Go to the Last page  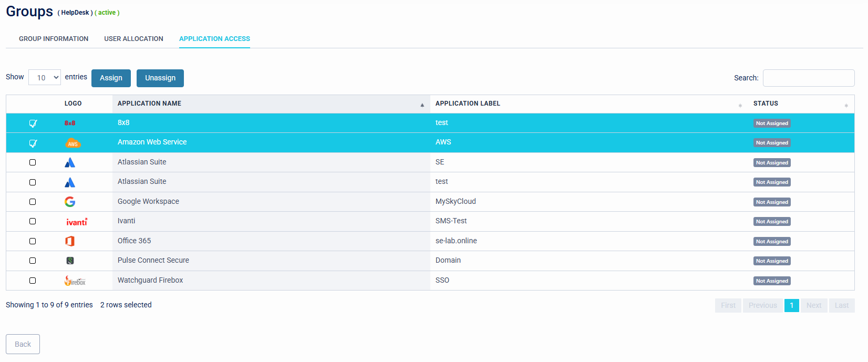[x=842, y=305]
